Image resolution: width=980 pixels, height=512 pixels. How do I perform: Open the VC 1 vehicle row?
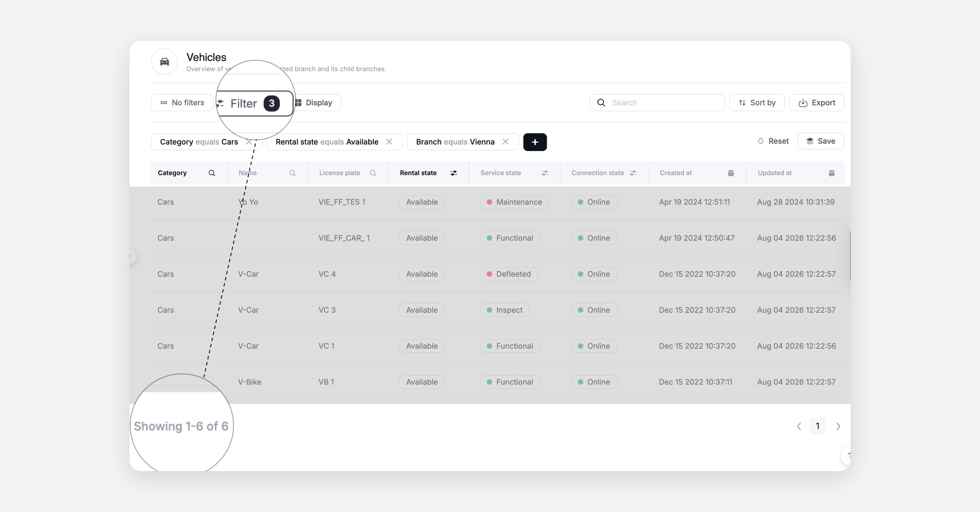coord(497,346)
